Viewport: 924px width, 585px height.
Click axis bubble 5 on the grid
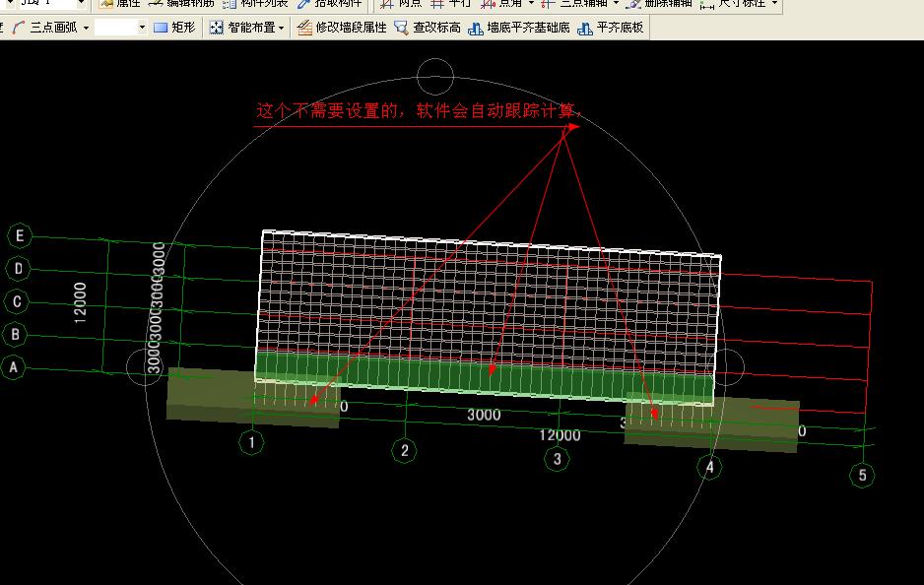point(862,475)
